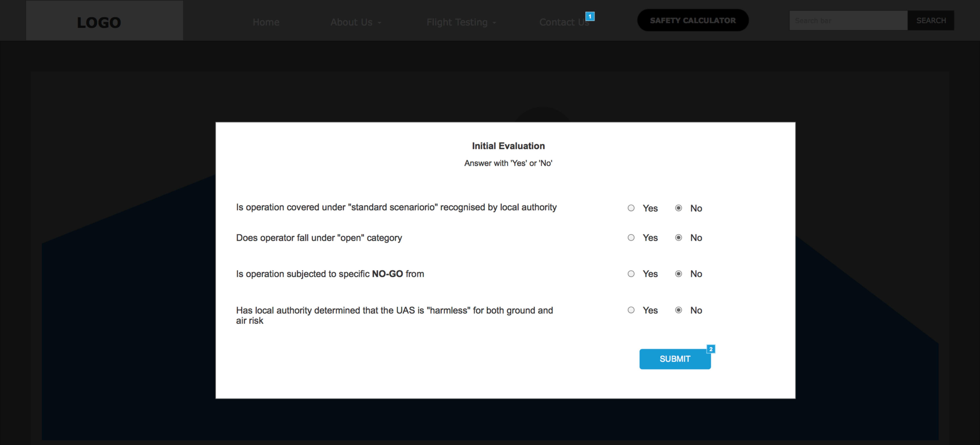Click the LOGO image in header

99,22
